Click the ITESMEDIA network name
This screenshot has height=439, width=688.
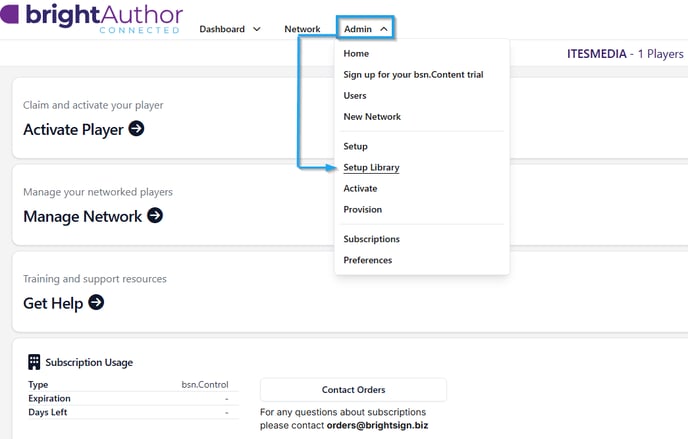(x=597, y=54)
